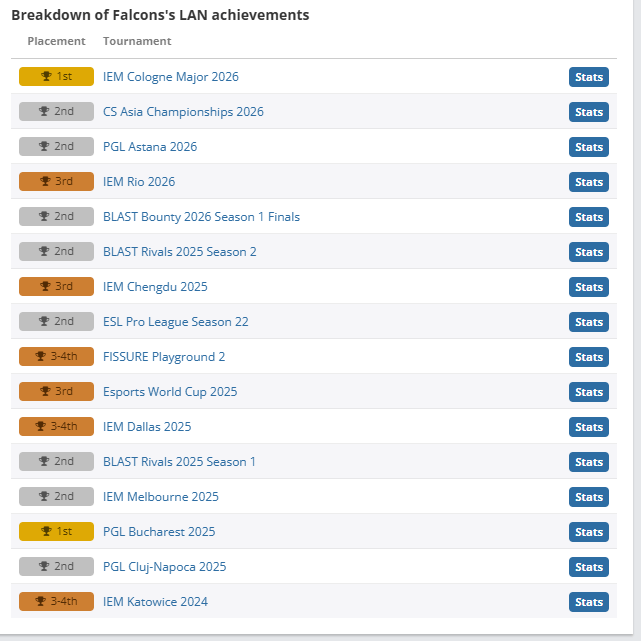The image size is (641, 641).
Task: Open PGL Cluj-Napoca 2025 tournament link
Action: pos(164,567)
